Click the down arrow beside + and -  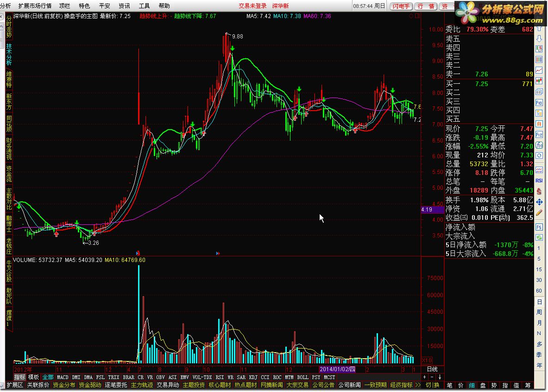click(440, 377)
